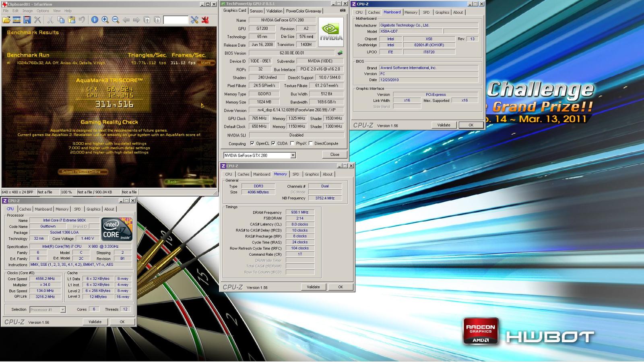Open the NVIDIA GeForce GTX 280 GPU dropdown
Image resolution: width=644 pixels, height=362 pixels.
pyautogui.click(x=293, y=155)
